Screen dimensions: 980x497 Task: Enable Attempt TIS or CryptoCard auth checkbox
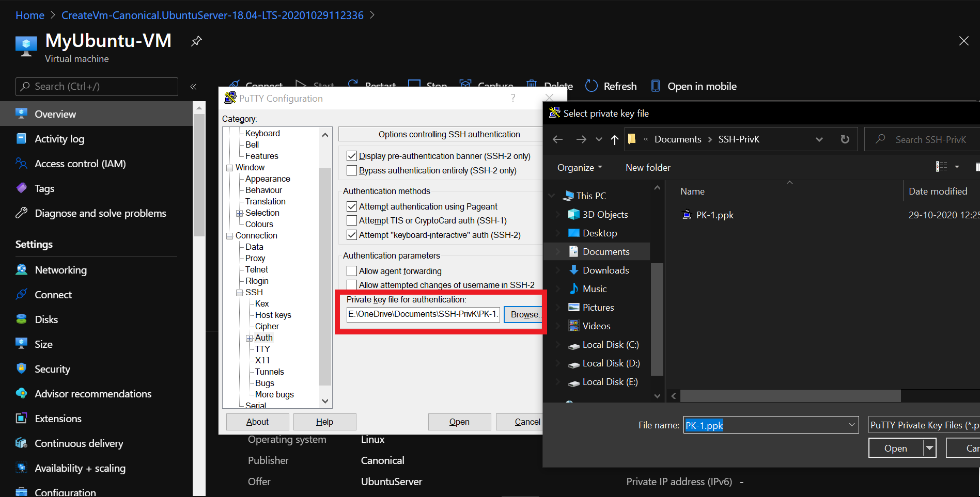click(x=352, y=220)
